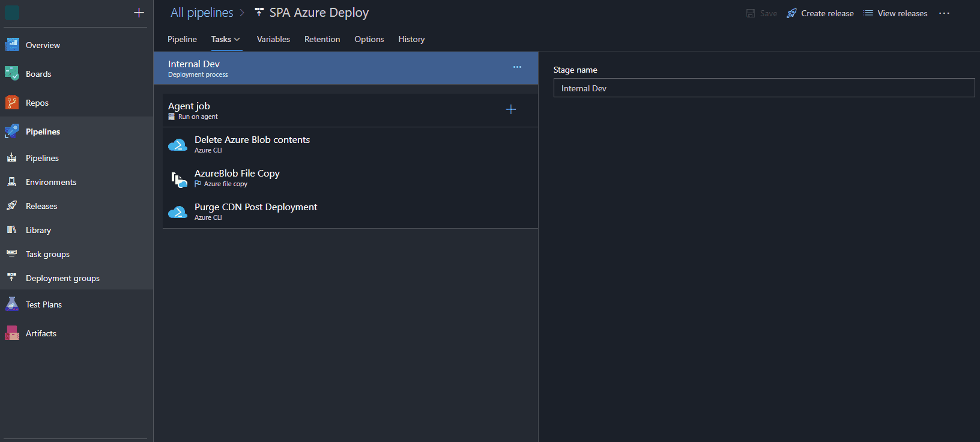Open the Variables tab
Viewport: 980px width, 442px height.
(x=273, y=39)
